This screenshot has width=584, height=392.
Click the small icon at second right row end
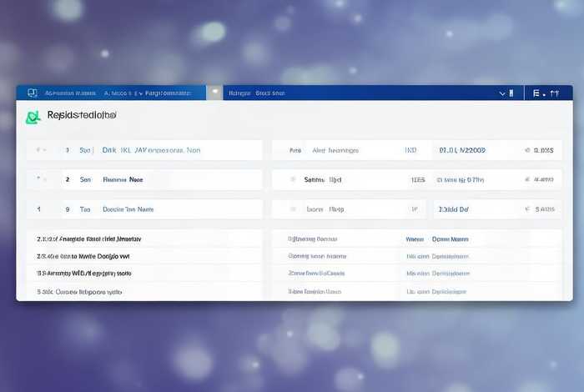coord(527,179)
